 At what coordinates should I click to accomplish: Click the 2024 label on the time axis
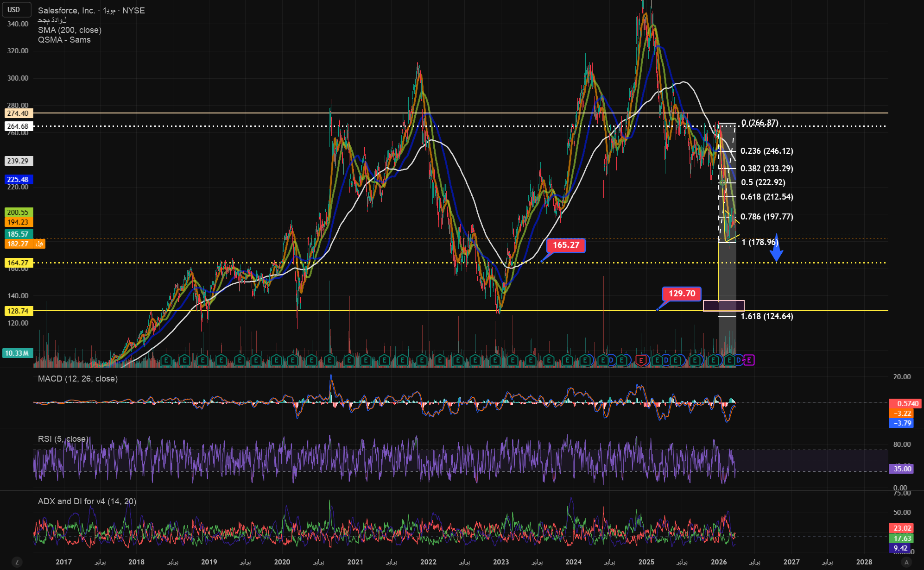tap(573, 562)
